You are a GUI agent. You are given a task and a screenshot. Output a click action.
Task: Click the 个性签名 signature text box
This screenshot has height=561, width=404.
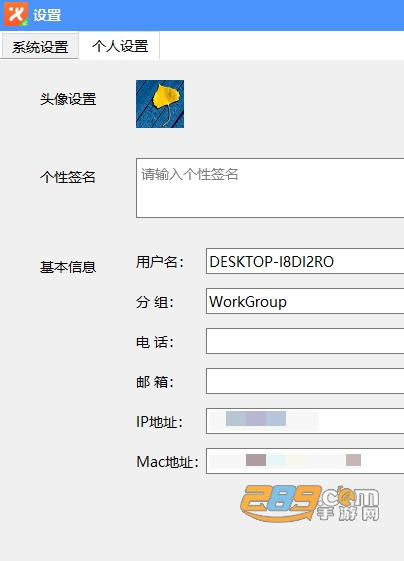click(x=270, y=188)
